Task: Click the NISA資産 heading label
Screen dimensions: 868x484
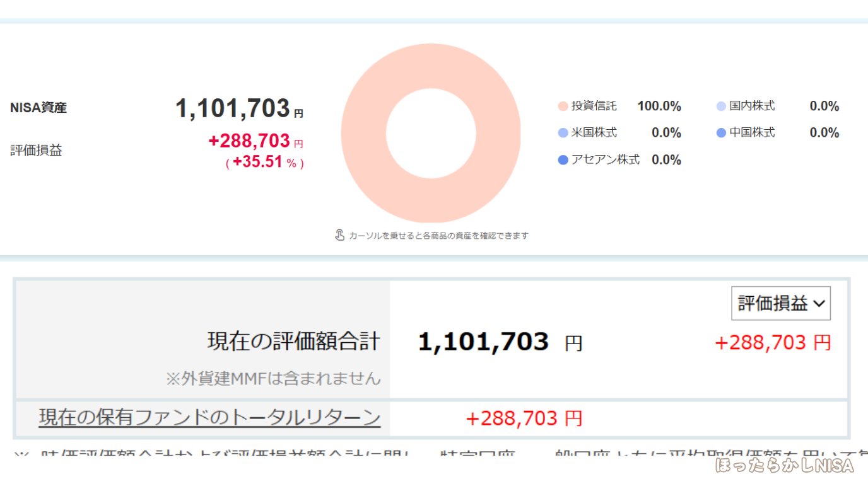Action: click(x=38, y=108)
